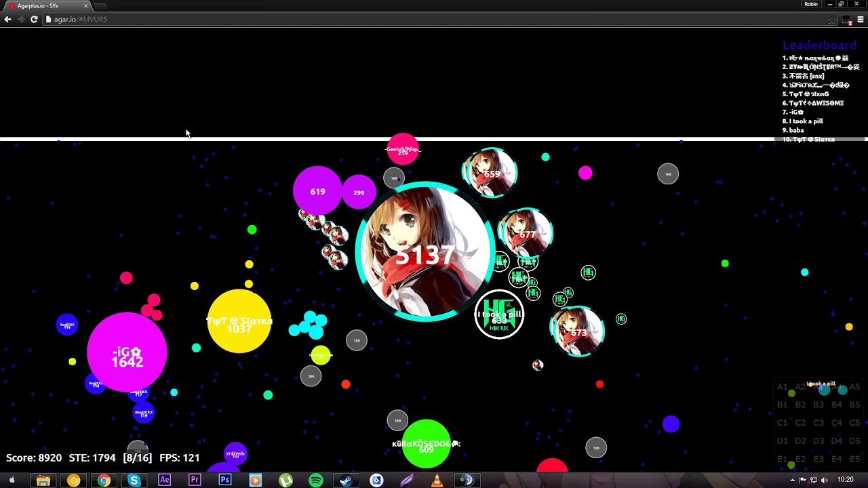The height and width of the screenshot is (488, 868).
Task: Click the yellow Slater 1037 cell
Action: [x=239, y=321]
